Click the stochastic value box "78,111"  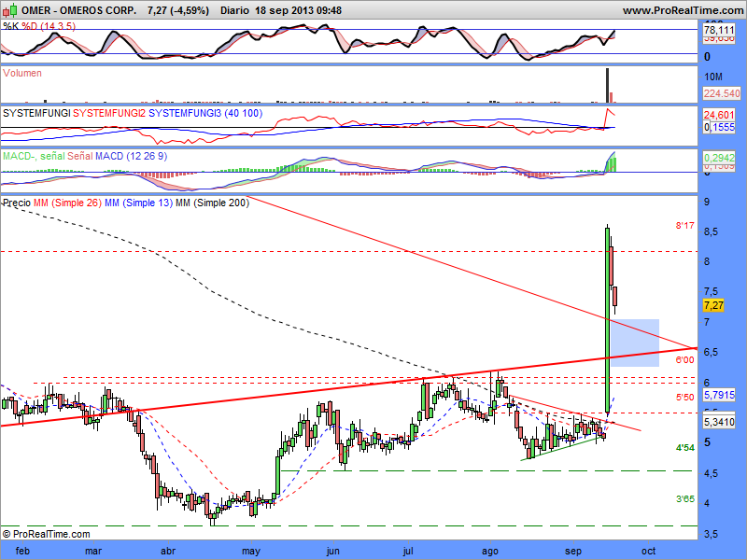point(719,30)
